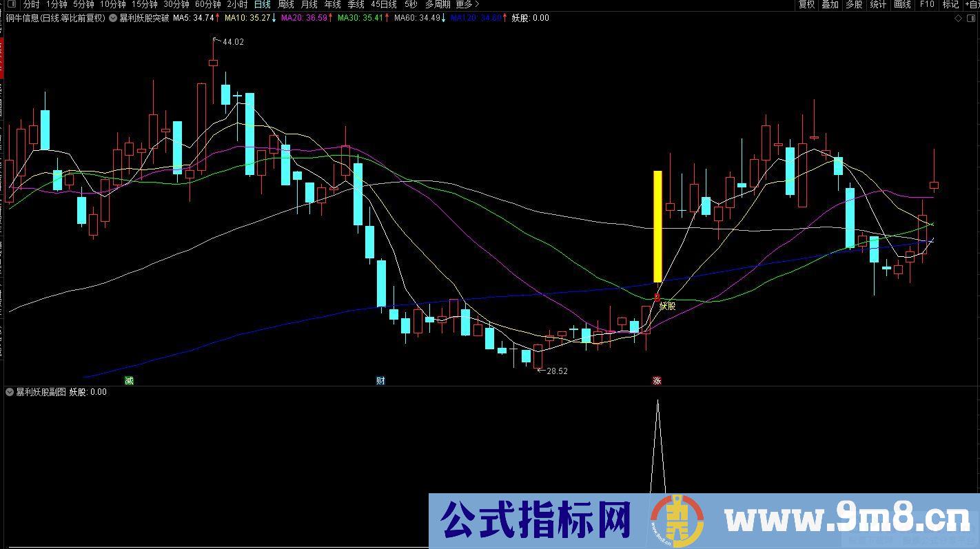
Task: Select the 5分钟 period
Action: pos(83,4)
